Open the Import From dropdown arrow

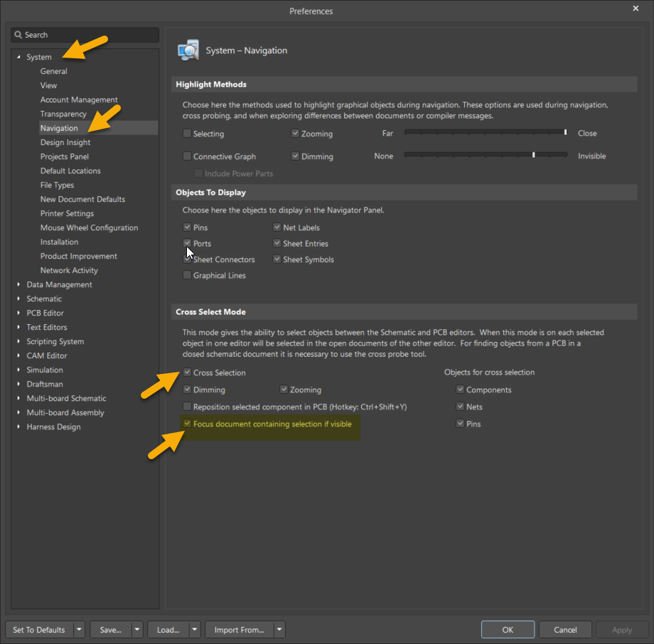[x=279, y=629]
